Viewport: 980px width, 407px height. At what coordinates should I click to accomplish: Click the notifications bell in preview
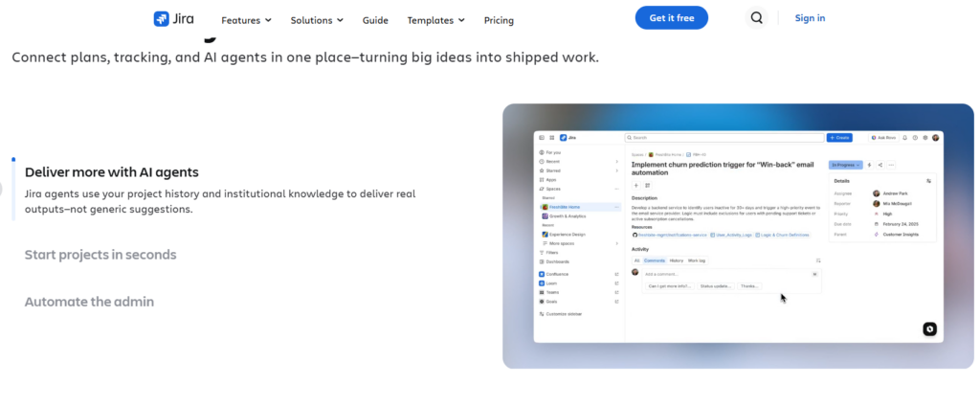pyautogui.click(x=905, y=138)
